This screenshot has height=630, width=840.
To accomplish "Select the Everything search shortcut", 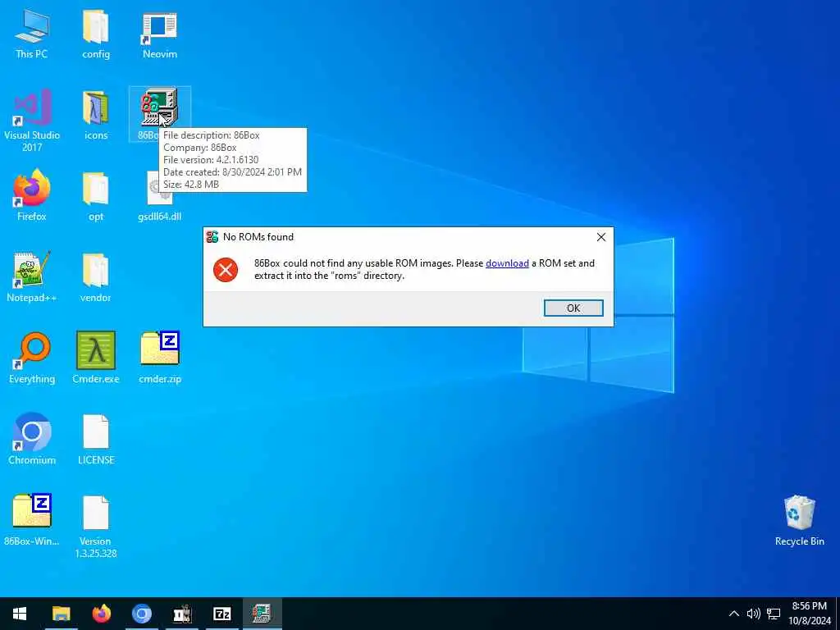I will 32,358.
